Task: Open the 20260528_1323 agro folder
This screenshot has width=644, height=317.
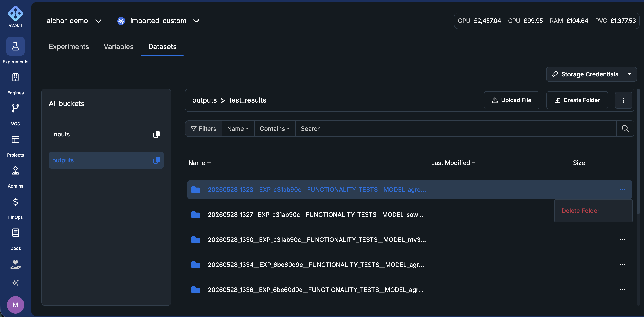Action: click(317, 190)
